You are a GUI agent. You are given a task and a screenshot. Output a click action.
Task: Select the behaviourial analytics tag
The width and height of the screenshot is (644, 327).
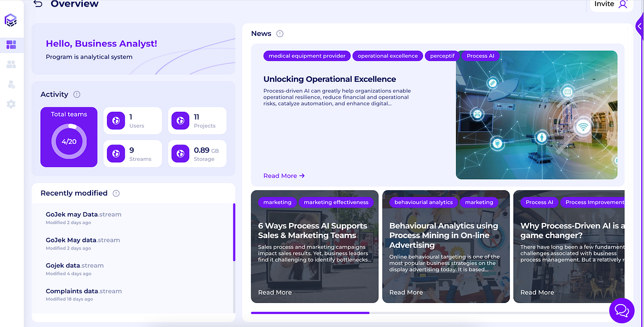[424, 202]
